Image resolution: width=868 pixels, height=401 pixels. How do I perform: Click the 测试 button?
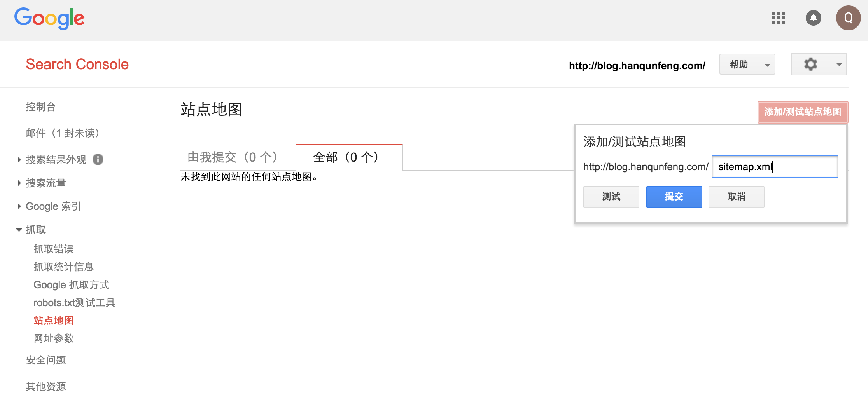(x=611, y=197)
